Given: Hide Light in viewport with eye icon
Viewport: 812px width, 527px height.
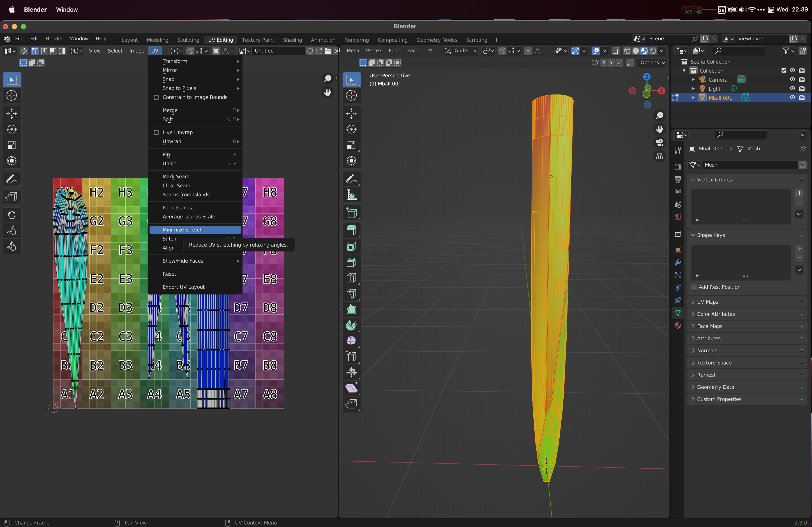Looking at the screenshot, I should tap(792, 88).
